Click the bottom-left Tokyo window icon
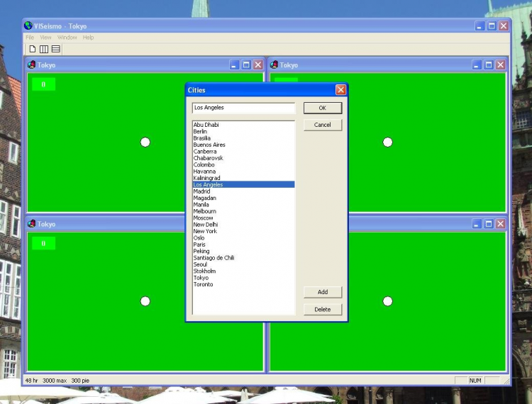Viewport: 532px width, 404px height. coord(32,224)
